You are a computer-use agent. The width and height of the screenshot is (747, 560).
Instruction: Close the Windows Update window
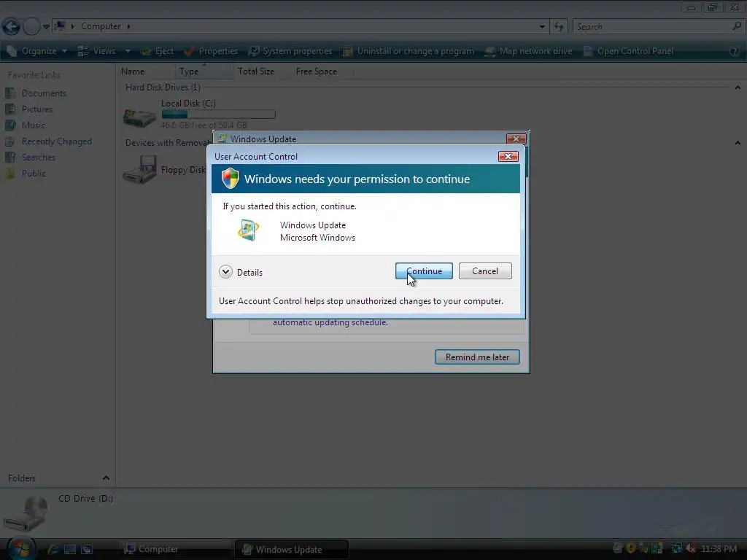click(516, 139)
